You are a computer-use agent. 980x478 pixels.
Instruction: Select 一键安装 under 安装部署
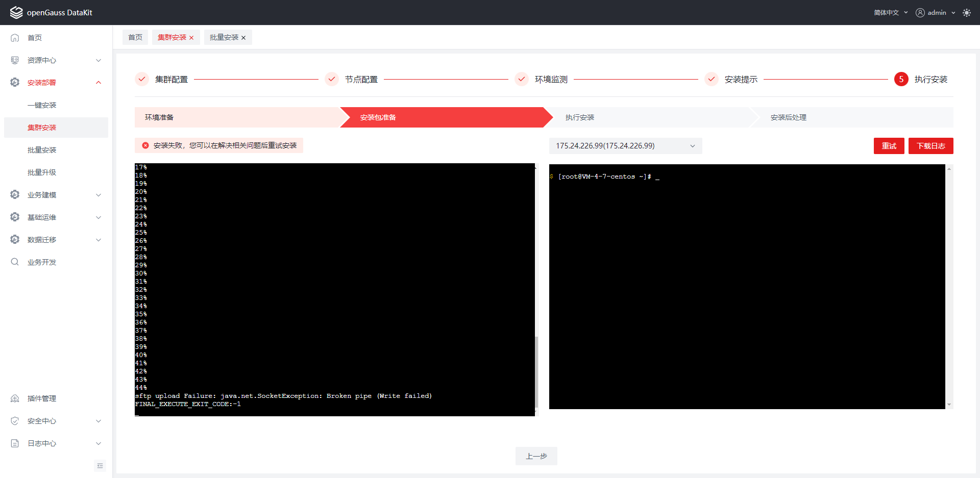tap(42, 105)
